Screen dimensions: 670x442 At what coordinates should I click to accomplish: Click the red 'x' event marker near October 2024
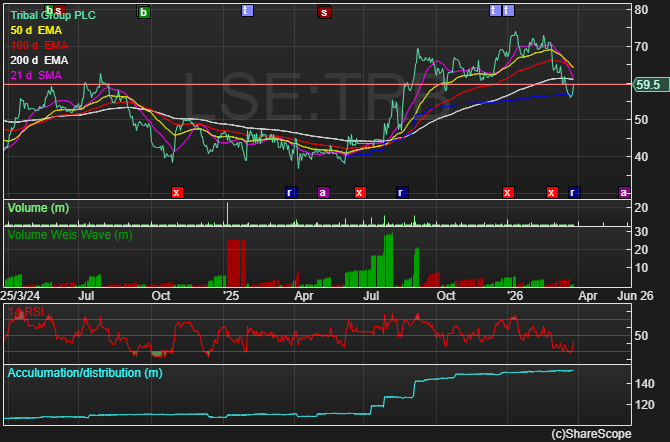[x=177, y=192]
